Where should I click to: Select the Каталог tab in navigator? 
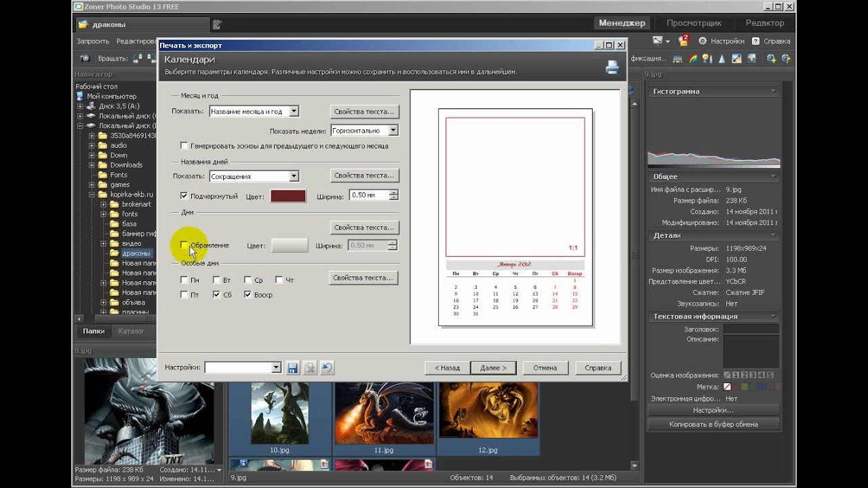[x=132, y=331]
